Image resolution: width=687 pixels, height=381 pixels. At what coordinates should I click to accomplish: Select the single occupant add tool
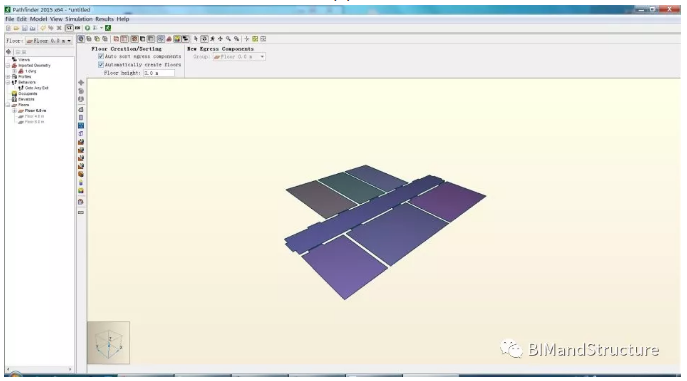pyautogui.click(x=81, y=182)
